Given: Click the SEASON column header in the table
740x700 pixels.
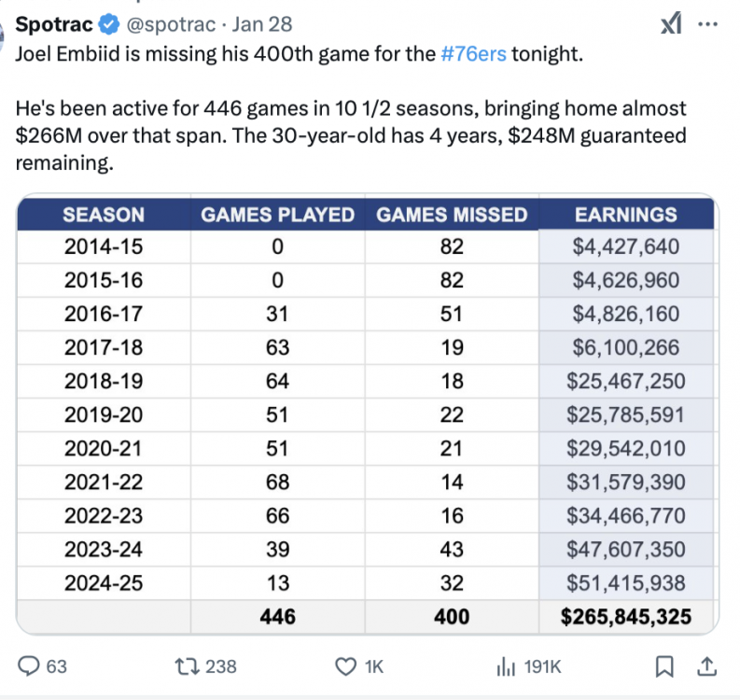Looking at the screenshot, I should tap(104, 215).
